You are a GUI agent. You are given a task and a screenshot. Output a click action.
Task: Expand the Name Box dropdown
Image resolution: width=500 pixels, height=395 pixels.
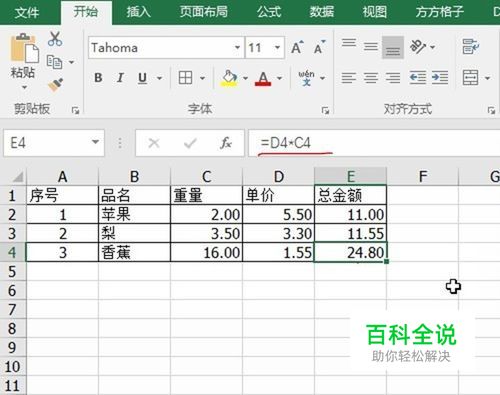[95, 142]
